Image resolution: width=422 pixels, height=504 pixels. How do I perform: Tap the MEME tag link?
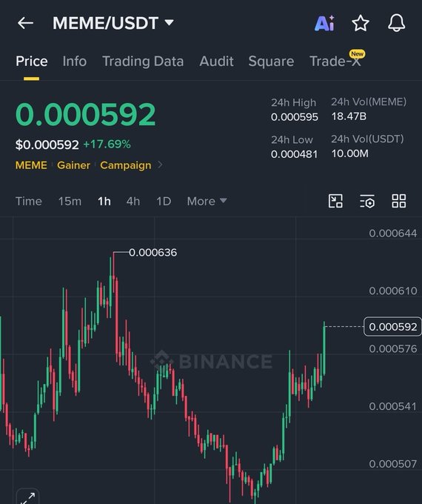pyautogui.click(x=31, y=165)
